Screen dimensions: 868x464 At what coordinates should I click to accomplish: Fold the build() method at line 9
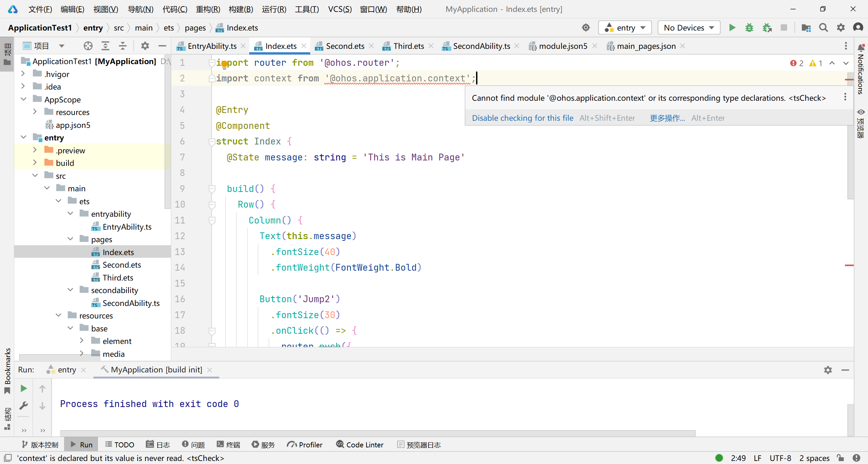212,189
